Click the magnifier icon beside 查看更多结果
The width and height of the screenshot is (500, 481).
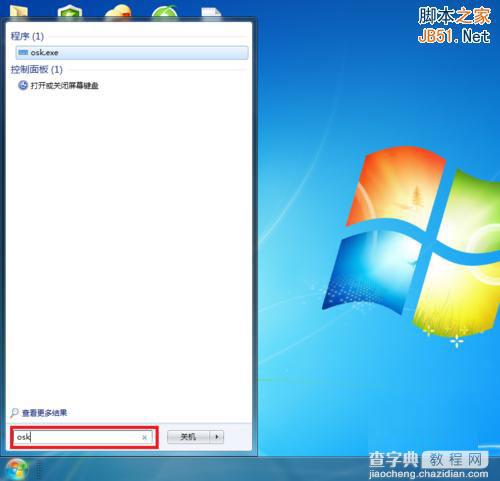(x=14, y=413)
